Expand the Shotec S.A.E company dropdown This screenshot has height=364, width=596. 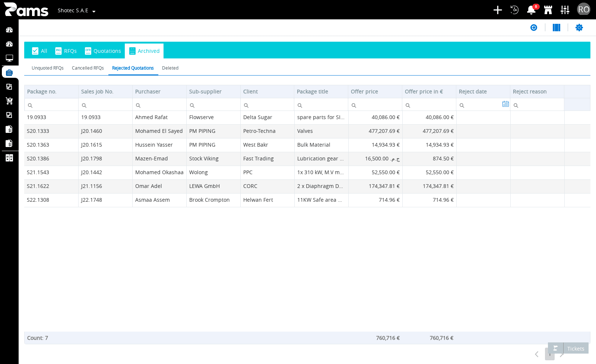point(77,10)
